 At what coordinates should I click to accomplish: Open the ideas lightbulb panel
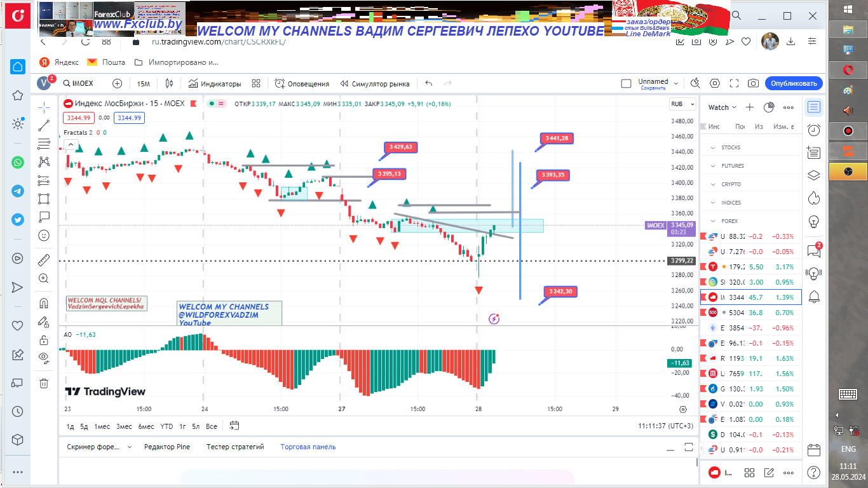click(x=814, y=222)
